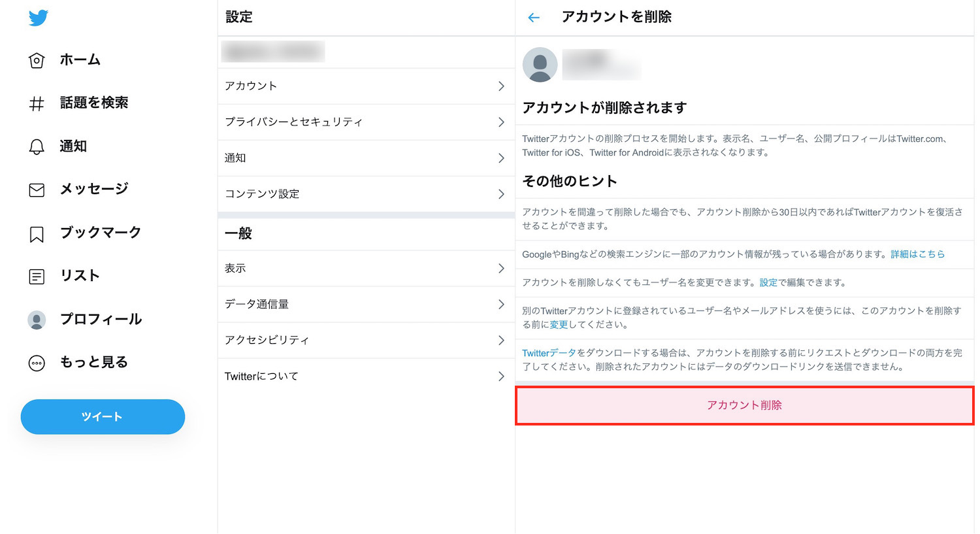The image size is (980, 534).
Task: Expand the データ通信量 chevron
Action: point(501,305)
